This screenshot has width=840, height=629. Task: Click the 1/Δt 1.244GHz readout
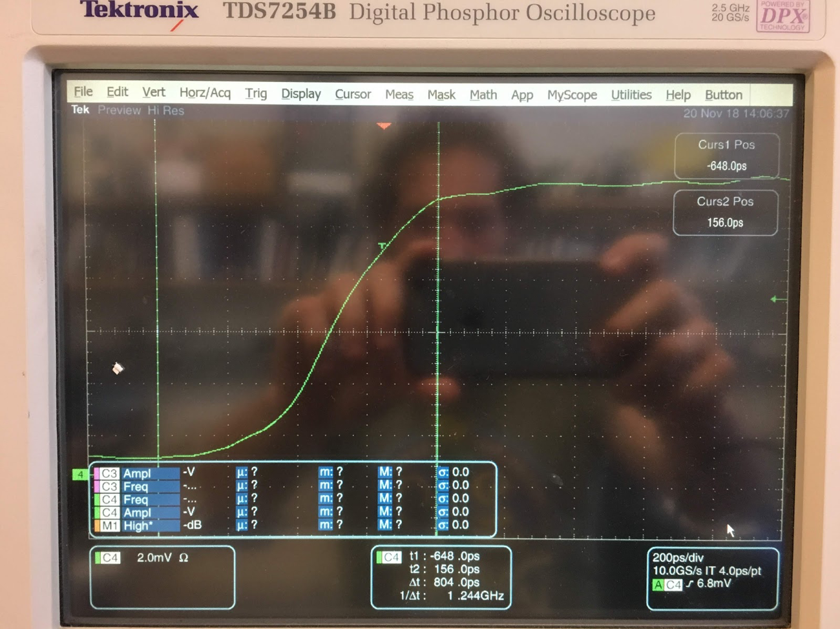tap(452, 595)
